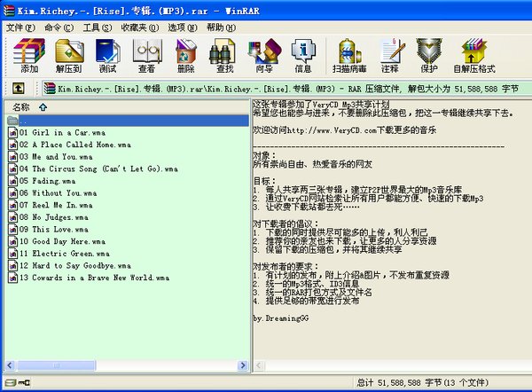Click file icon of 08 No Judges.wma

13,217
